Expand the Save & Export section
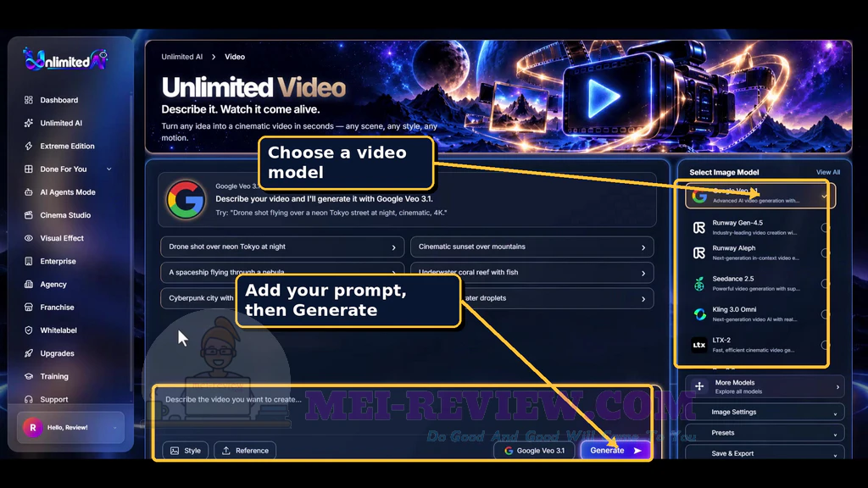 click(x=765, y=452)
